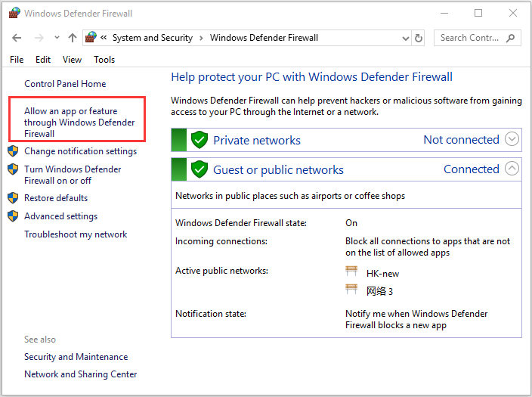Click the search magnifier icon
Image resolution: width=532 pixels, height=397 pixels.
point(510,38)
